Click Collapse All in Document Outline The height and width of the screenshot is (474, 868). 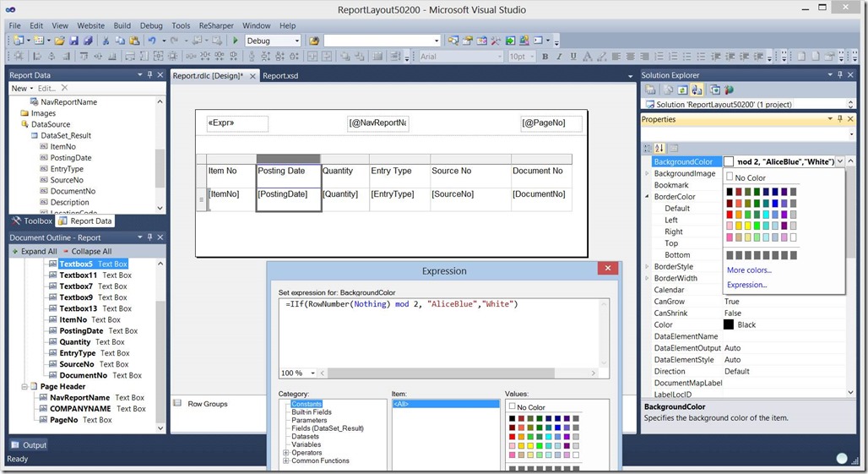click(88, 252)
